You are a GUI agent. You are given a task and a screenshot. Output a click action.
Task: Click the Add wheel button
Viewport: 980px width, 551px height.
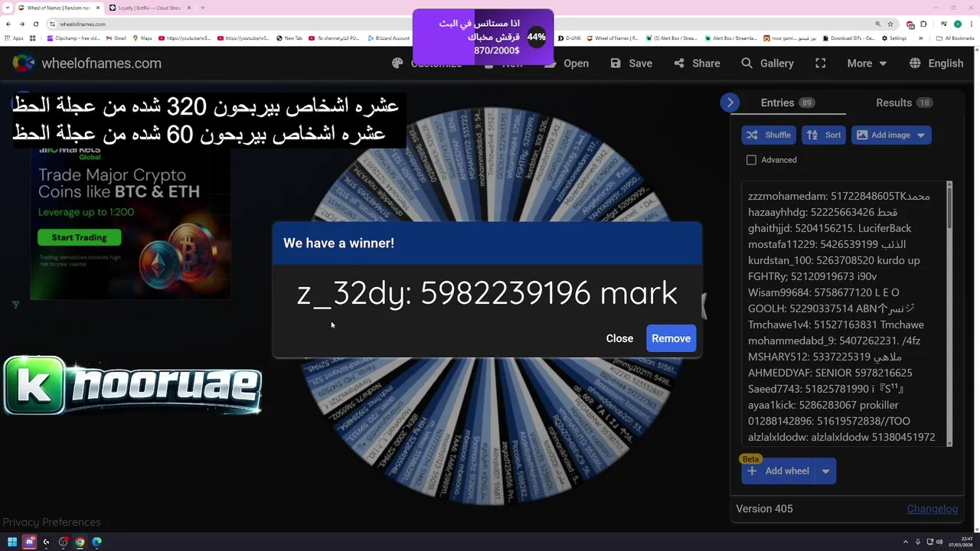779,471
